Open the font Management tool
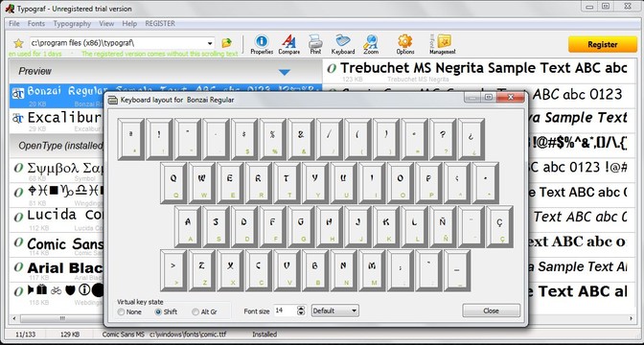This screenshot has width=644, height=345. tap(443, 44)
